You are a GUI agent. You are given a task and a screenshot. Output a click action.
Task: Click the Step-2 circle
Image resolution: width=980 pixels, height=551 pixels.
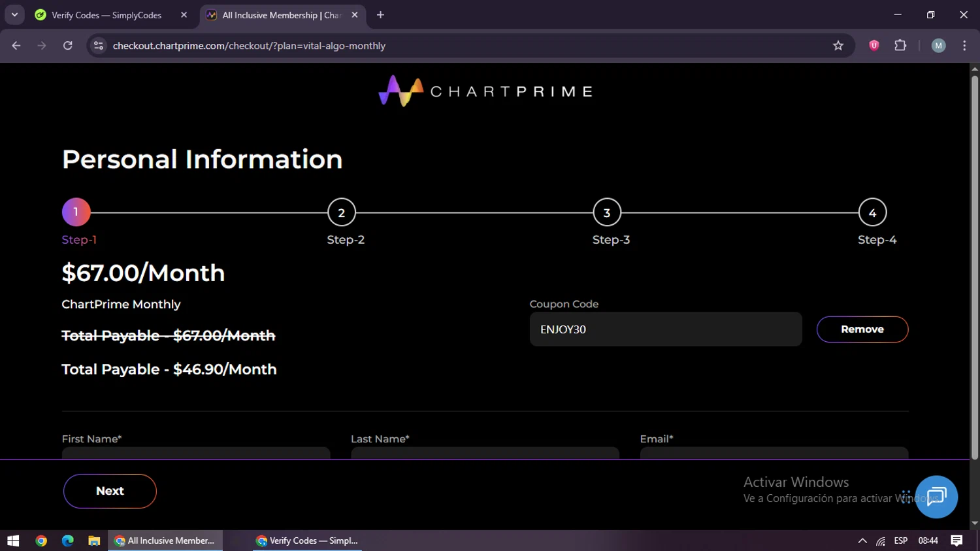(x=341, y=212)
